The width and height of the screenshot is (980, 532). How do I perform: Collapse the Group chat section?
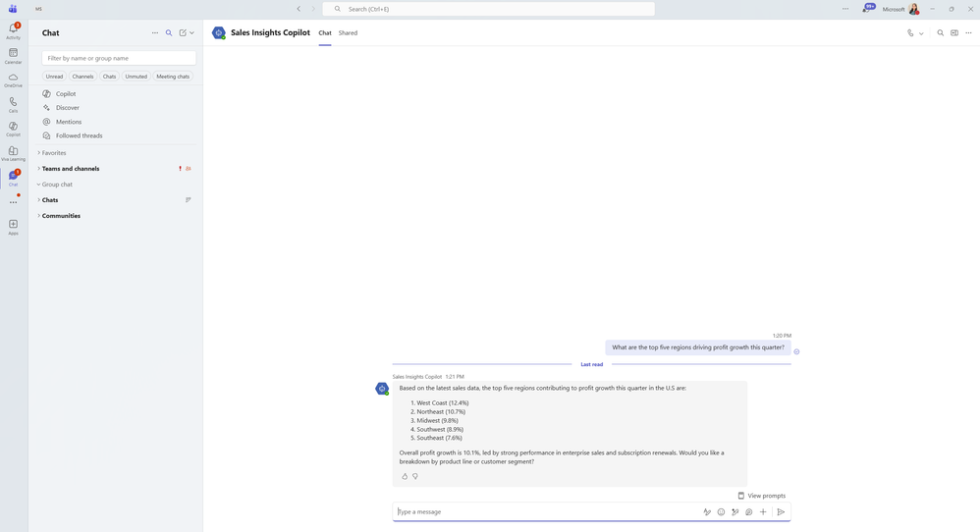pyautogui.click(x=55, y=185)
